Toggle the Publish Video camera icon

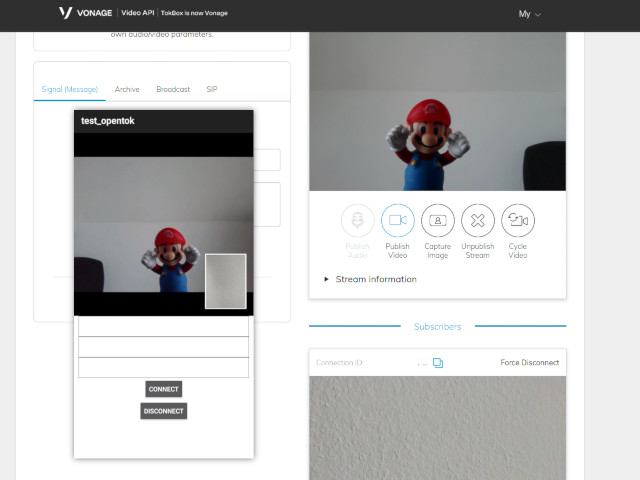pyautogui.click(x=398, y=220)
